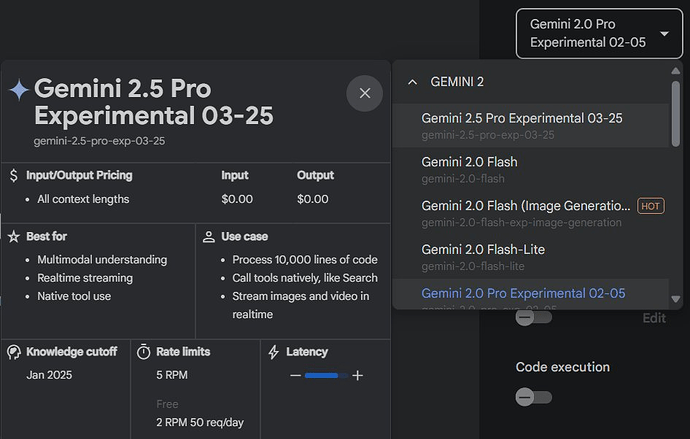Open the model selector dropdown at top
The image size is (690, 439).
point(600,32)
